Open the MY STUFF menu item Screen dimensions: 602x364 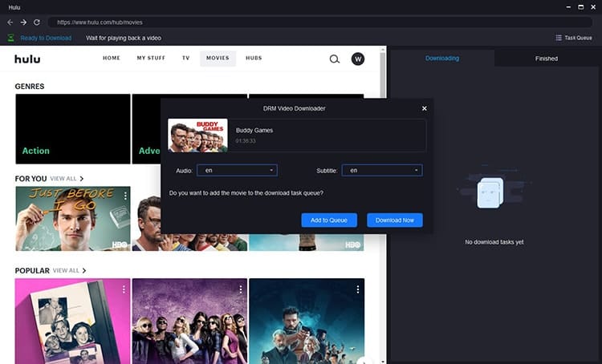[151, 58]
